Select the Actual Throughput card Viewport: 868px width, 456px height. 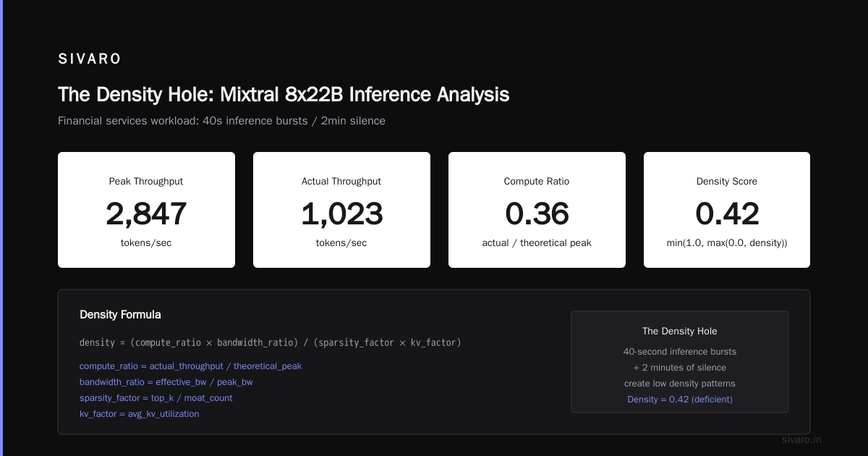pyautogui.click(x=341, y=210)
